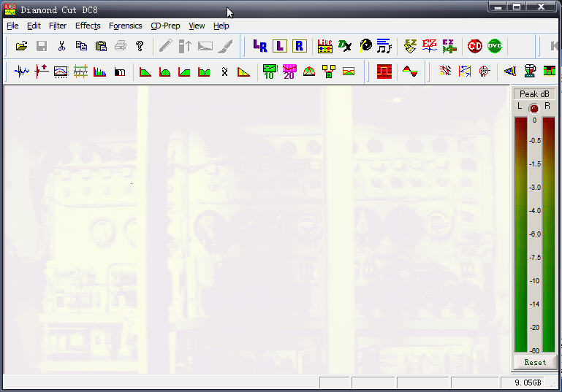Open the Edit menu
562x392 pixels.
tap(34, 26)
